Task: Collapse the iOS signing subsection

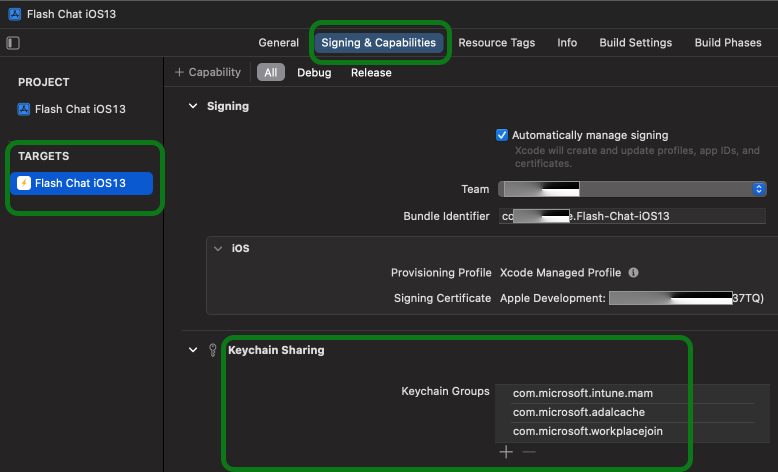Action: [218, 249]
